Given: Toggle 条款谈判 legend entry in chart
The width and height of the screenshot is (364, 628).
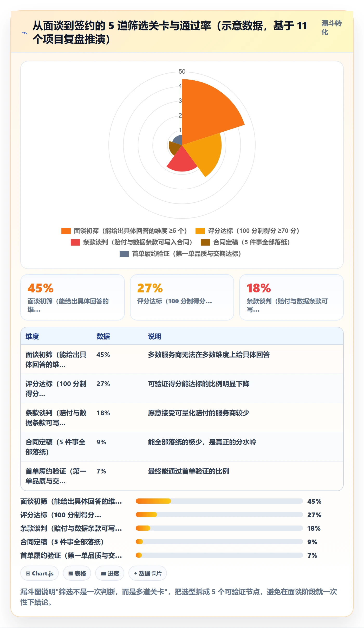Looking at the screenshot, I should [x=132, y=242].
